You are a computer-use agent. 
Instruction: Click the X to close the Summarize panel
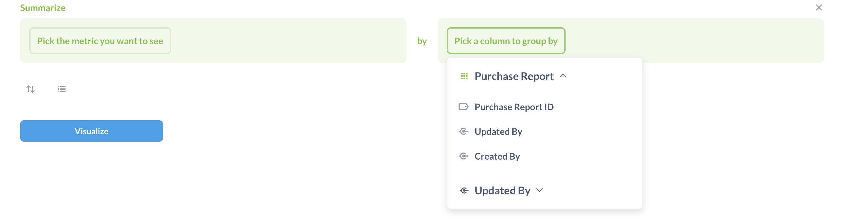coord(819,7)
